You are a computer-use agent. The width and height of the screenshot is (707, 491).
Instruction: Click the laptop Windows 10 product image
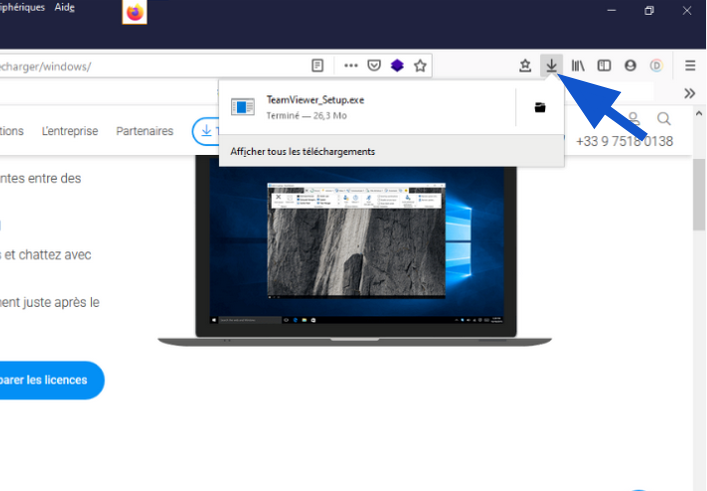(x=355, y=251)
